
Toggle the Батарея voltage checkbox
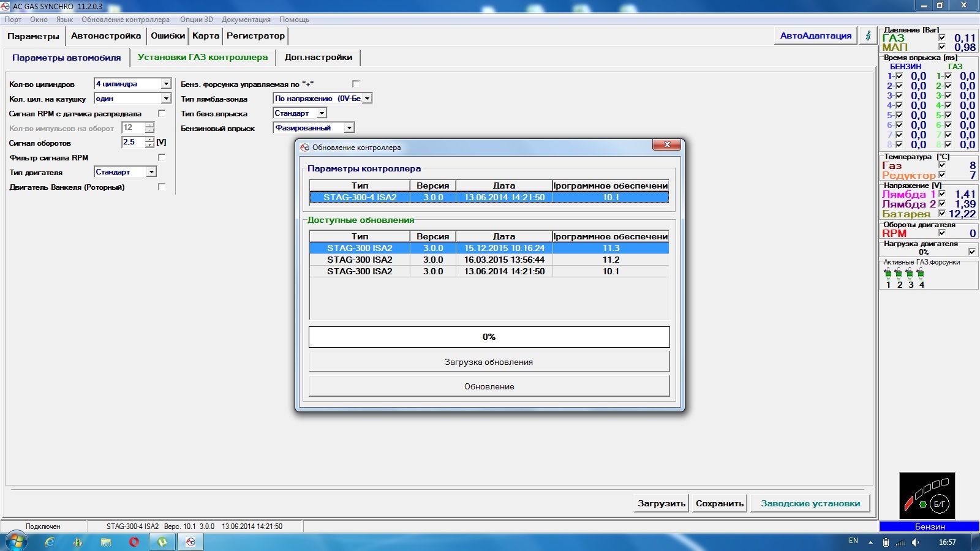coord(942,214)
